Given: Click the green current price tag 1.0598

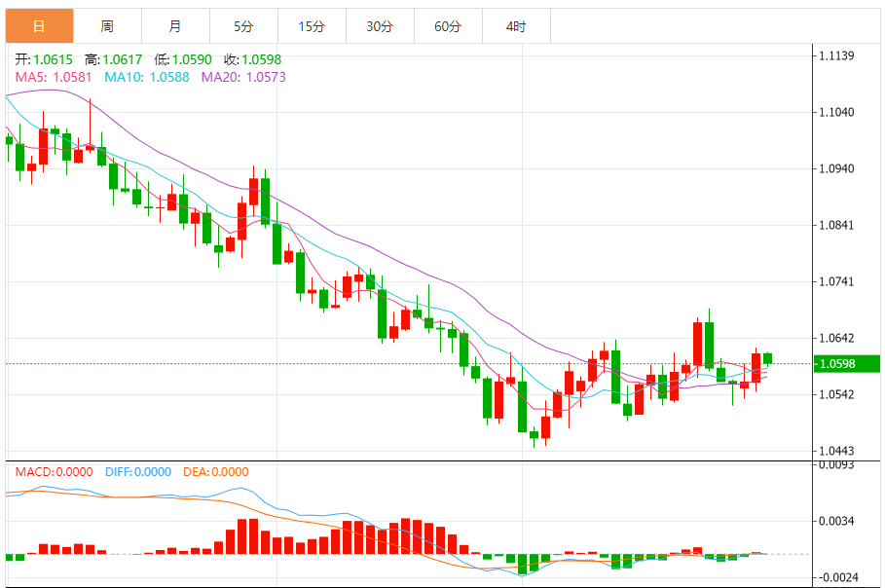Looking at the screenshot, I should point(847,364).
